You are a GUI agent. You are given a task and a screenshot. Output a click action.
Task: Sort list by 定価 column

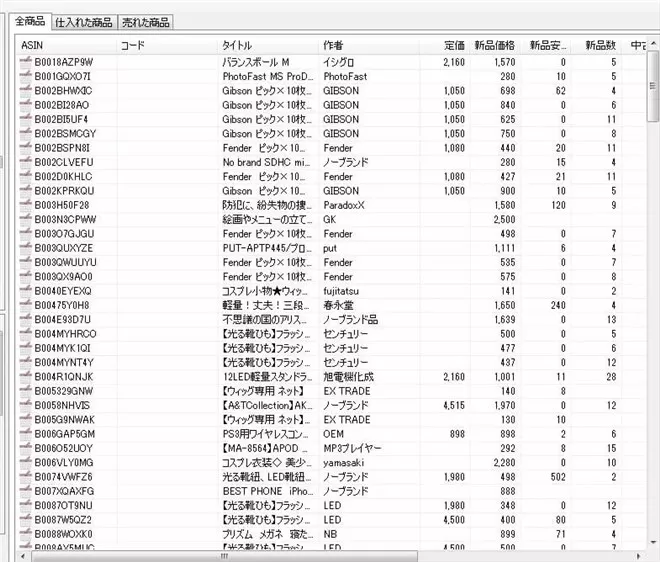454,46
